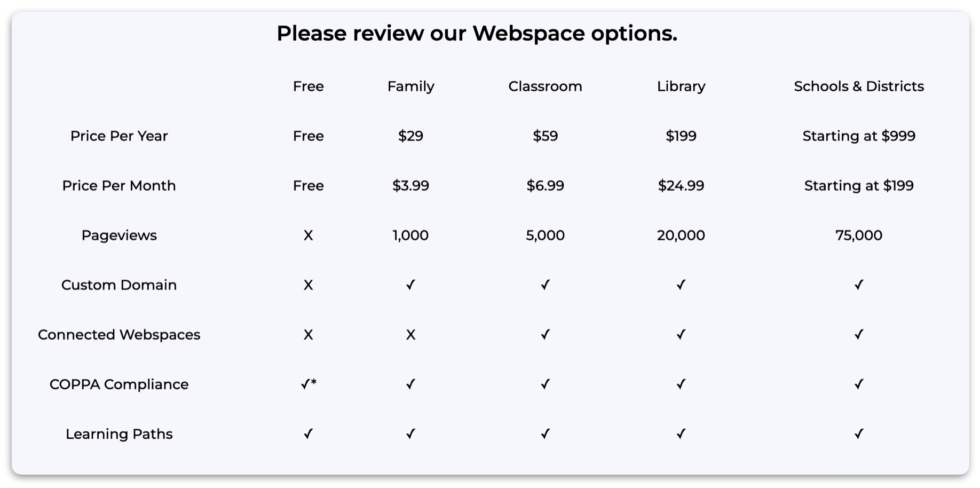Click the Starting at $999 price
The image size is (980, 488).
859,136
